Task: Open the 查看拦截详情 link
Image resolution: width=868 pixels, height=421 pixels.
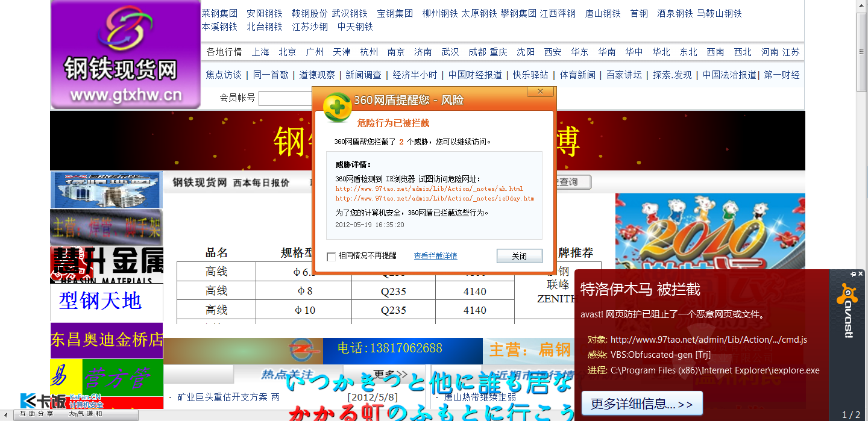Action: [x=435, y=256]
